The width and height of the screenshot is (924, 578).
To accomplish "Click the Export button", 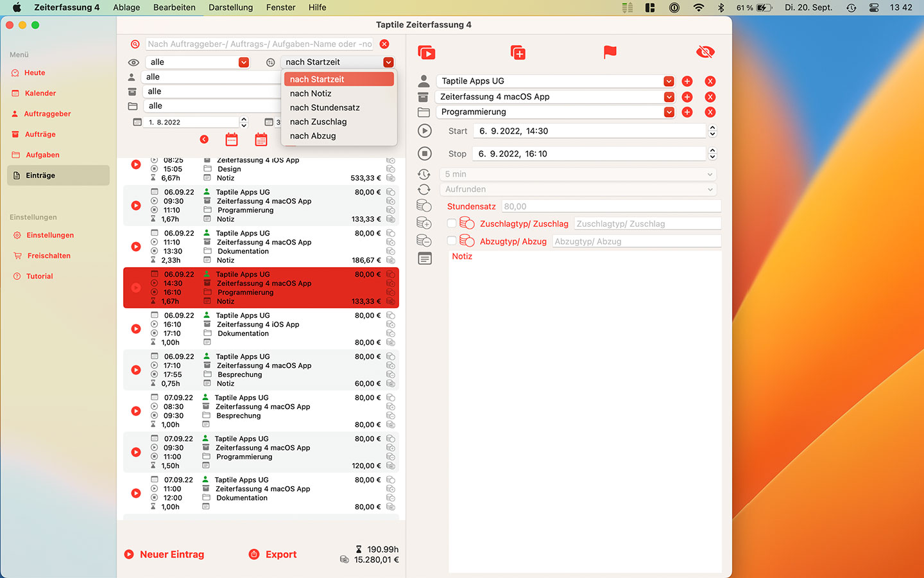I will coord(273,554).
